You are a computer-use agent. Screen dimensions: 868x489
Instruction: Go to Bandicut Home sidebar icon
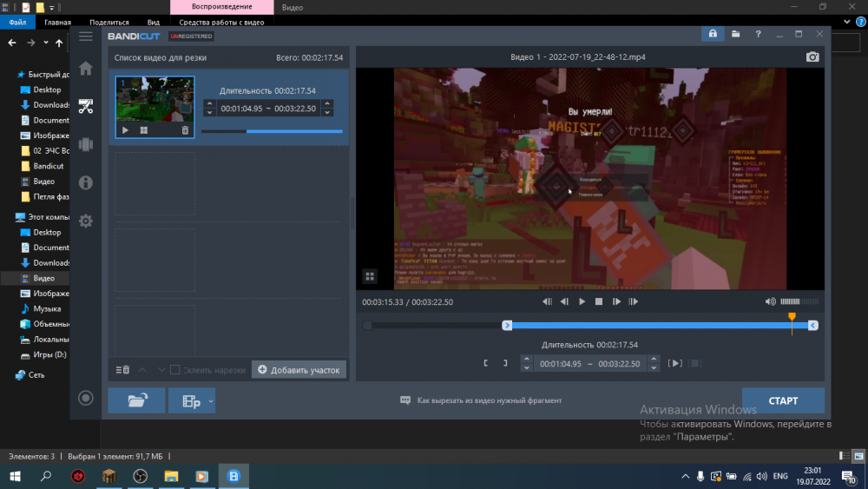tap(86, 69)
